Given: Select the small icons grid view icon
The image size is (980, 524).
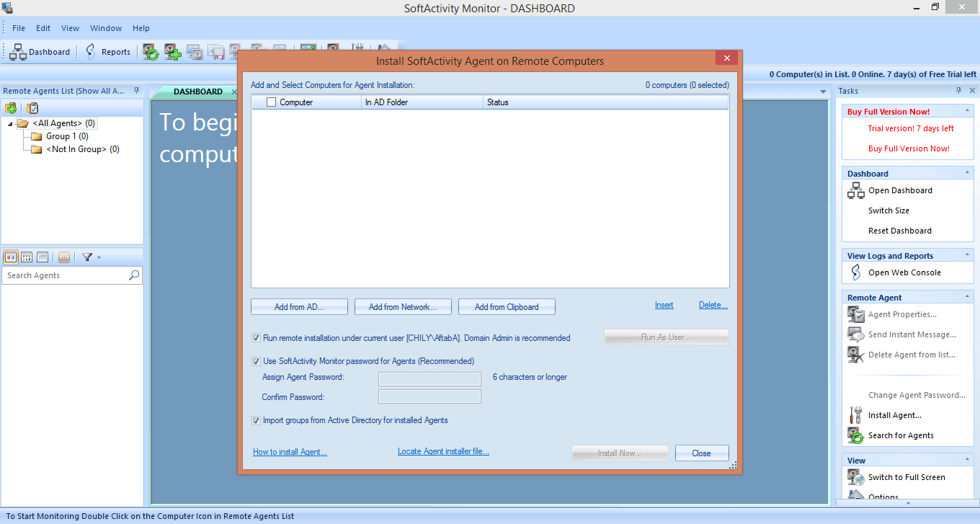Looking at the screenshot, I should click(27, 257).
